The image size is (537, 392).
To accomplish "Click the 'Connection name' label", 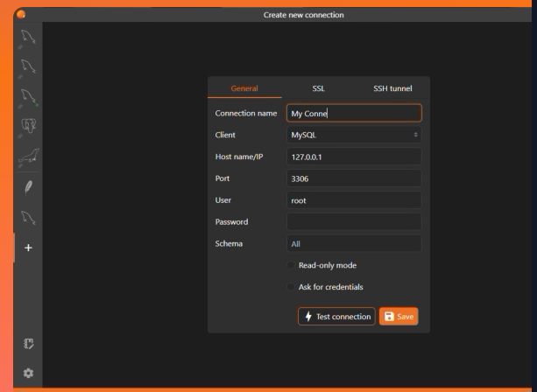I will (x=246, y=113).
